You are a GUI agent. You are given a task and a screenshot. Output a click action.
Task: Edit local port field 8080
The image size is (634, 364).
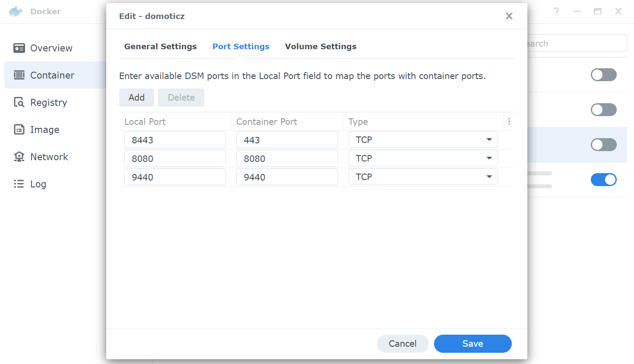pyautogui.click(x=175, y=158)
